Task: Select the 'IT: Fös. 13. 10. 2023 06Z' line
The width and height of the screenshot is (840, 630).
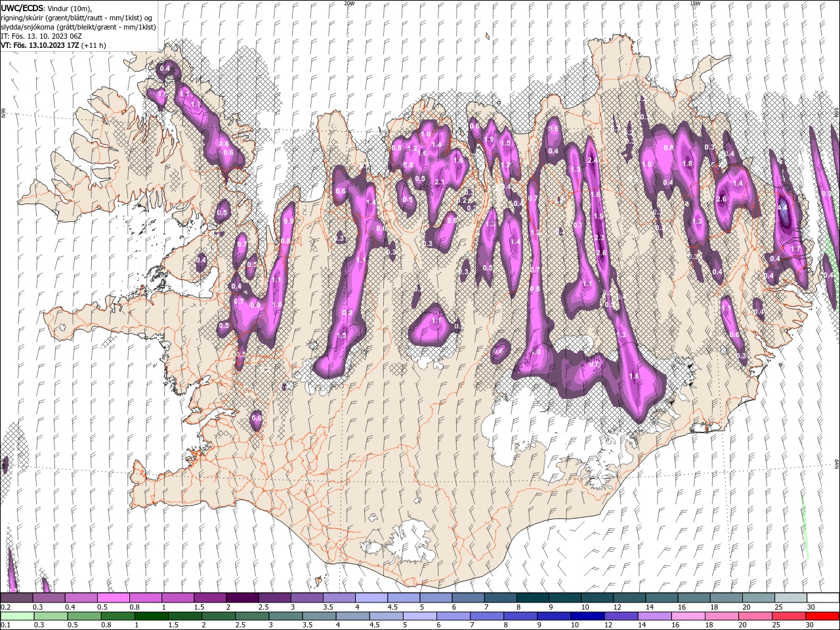Action: pos(42,36)
